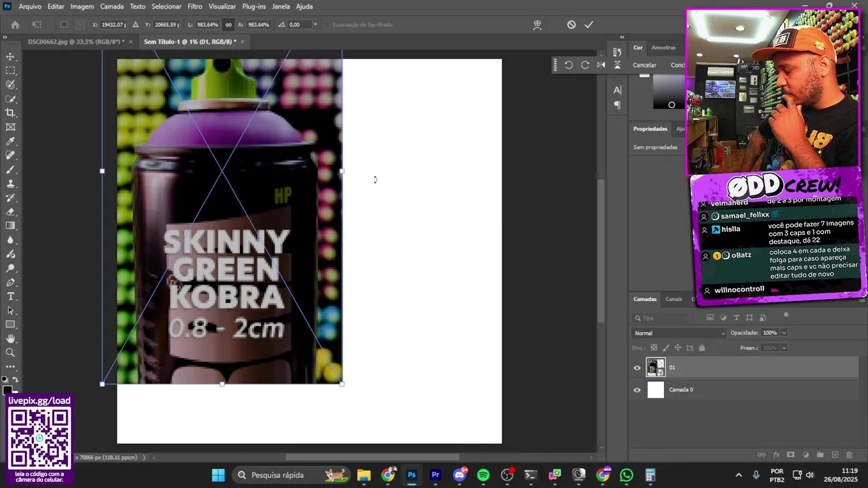This screenshot has width=868, height=488.
Task: Select the Eraser tool
Action: click(10, 211)
